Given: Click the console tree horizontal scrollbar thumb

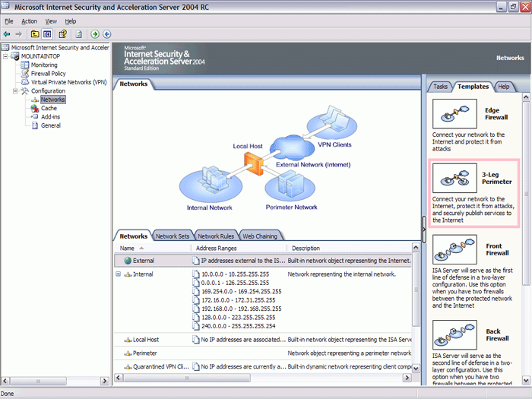Looking at the screenshot, I should 38,381.
